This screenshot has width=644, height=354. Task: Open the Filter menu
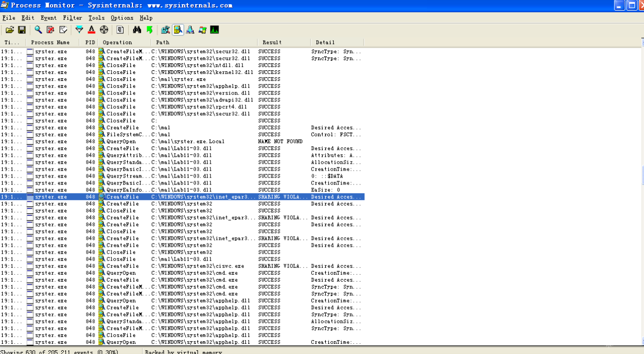click(72, 18)
